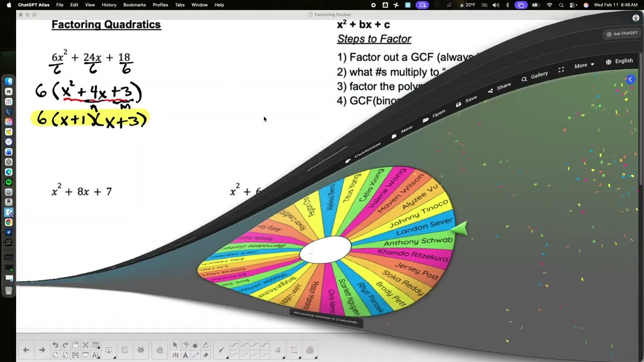Image resolution: width=644 pixels, height=362 pixels.
Task: Open Control Center from menu bar
Action: pos(572,5)
